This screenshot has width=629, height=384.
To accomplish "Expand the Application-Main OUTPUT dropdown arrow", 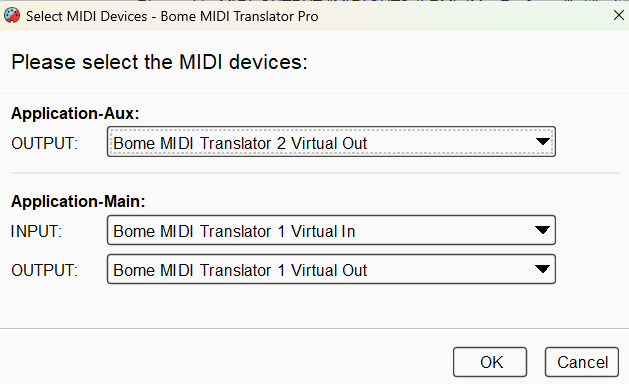I will (542, 269).
